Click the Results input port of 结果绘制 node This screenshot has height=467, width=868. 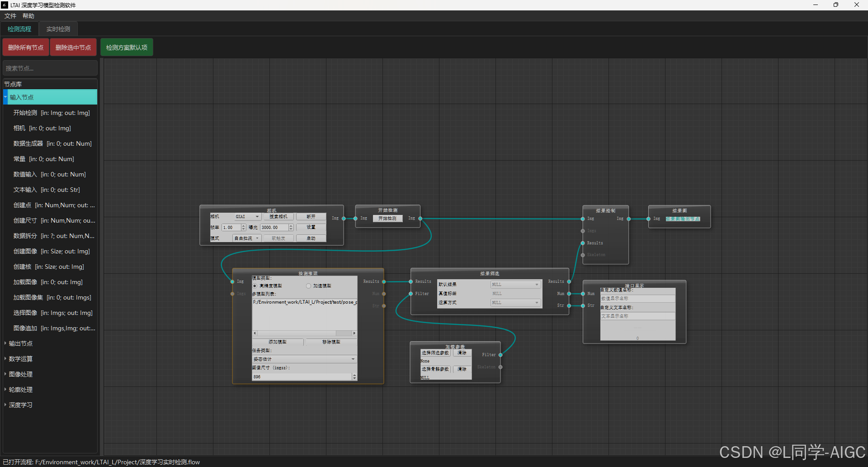[583, 243]
